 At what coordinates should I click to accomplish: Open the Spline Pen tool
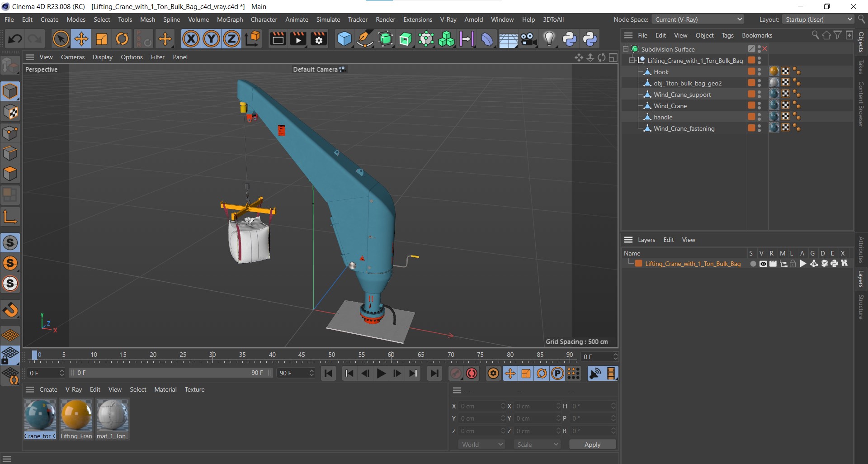tap(365, 39)
